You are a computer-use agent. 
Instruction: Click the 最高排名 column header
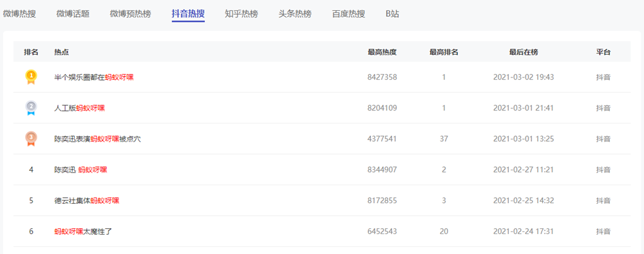click(444, 52)
